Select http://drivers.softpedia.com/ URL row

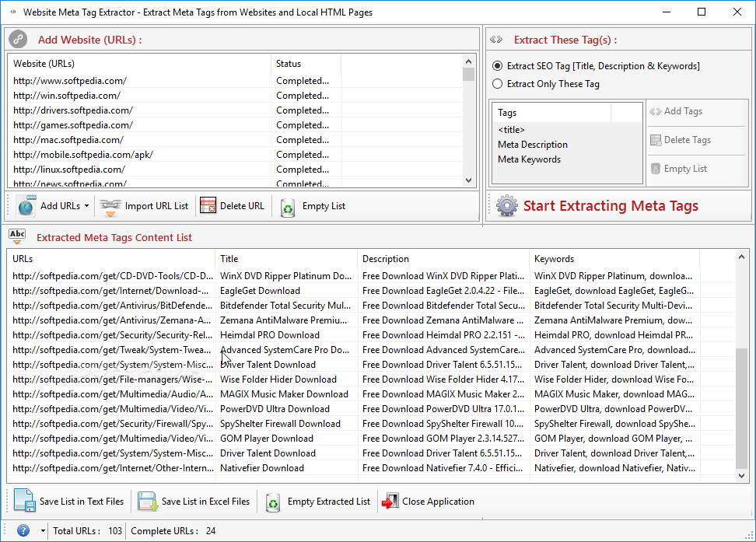click(x=235, y=110)
